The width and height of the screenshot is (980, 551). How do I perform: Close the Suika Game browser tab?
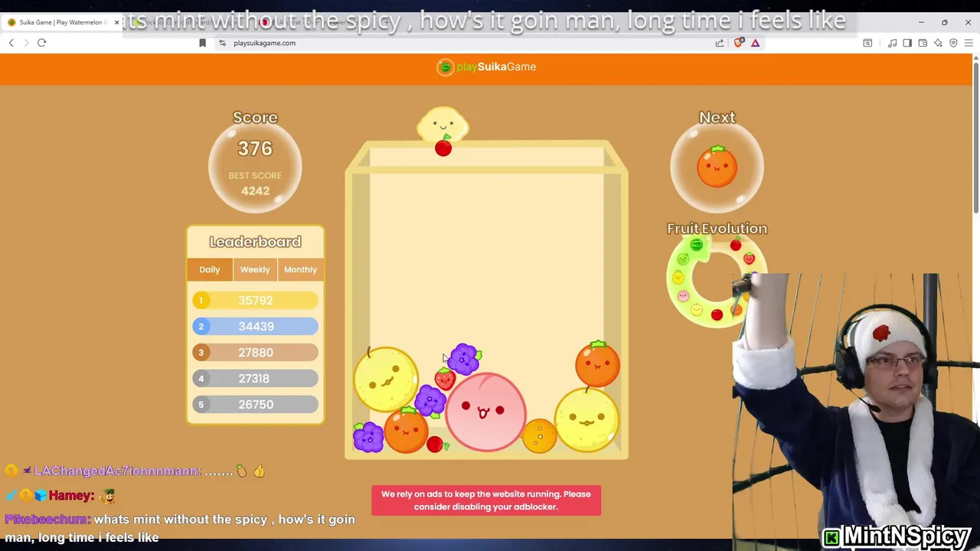click(116, 22)
